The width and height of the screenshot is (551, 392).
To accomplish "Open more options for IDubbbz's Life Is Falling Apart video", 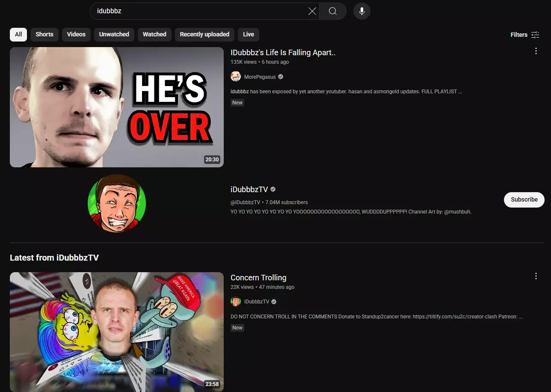I will tap(536, 51).
